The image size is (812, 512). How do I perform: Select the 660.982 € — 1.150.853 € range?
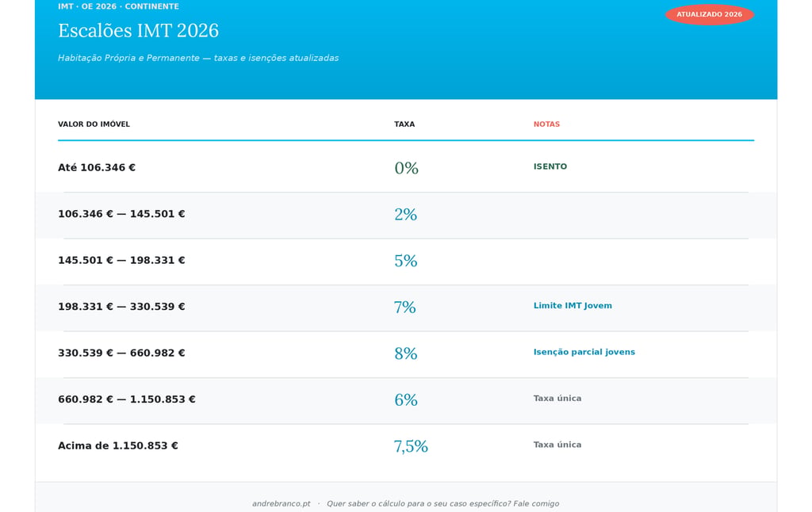pyautogui.click(x=127, y=399)
